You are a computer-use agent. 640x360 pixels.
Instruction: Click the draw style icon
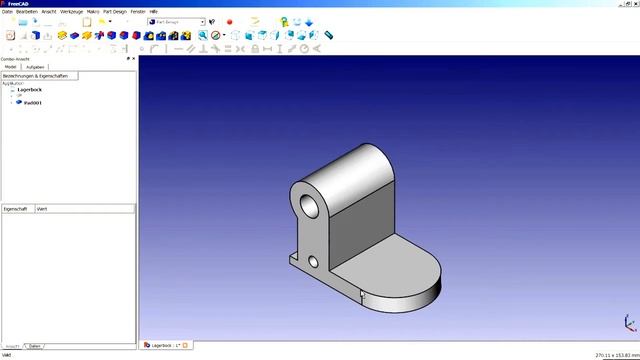[216, 36]
